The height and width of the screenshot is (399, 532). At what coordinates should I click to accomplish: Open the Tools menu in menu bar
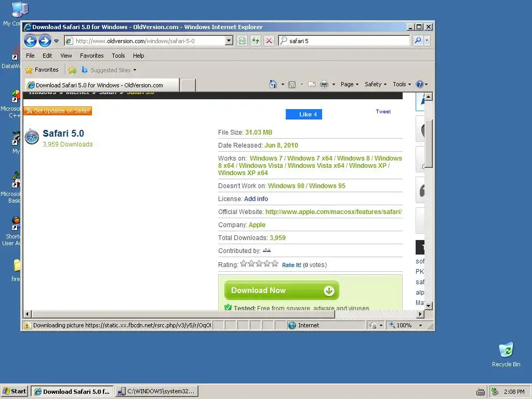pos(118,56)
